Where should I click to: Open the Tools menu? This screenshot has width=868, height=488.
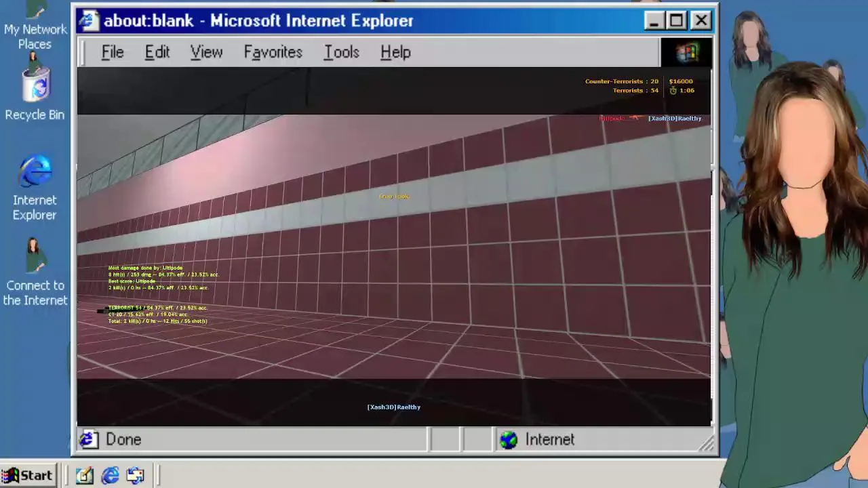pyautogui.click(x=341, y=52)
